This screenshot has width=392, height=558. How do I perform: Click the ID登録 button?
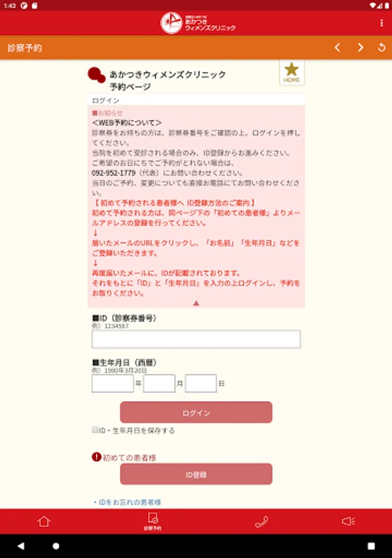pyautogui.click(x=196, y=474)
